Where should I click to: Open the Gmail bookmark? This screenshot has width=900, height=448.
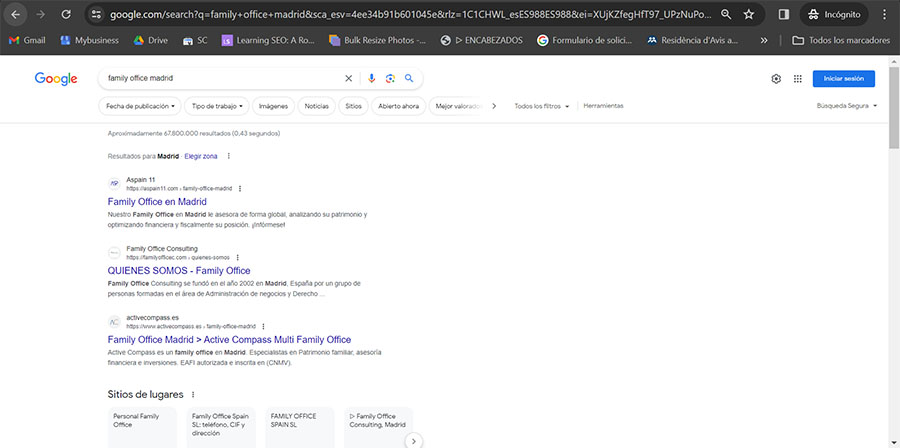[x=27, y=41]
